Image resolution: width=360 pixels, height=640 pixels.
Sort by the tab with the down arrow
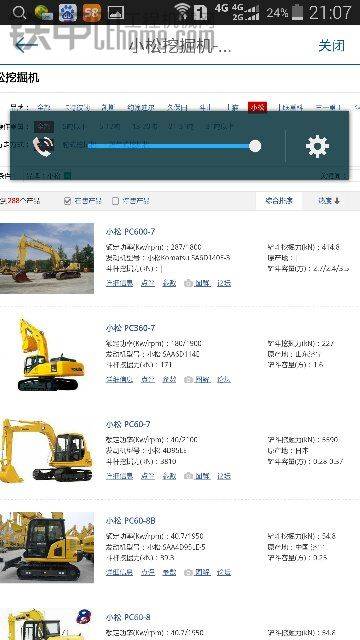(x=329, y=200)
